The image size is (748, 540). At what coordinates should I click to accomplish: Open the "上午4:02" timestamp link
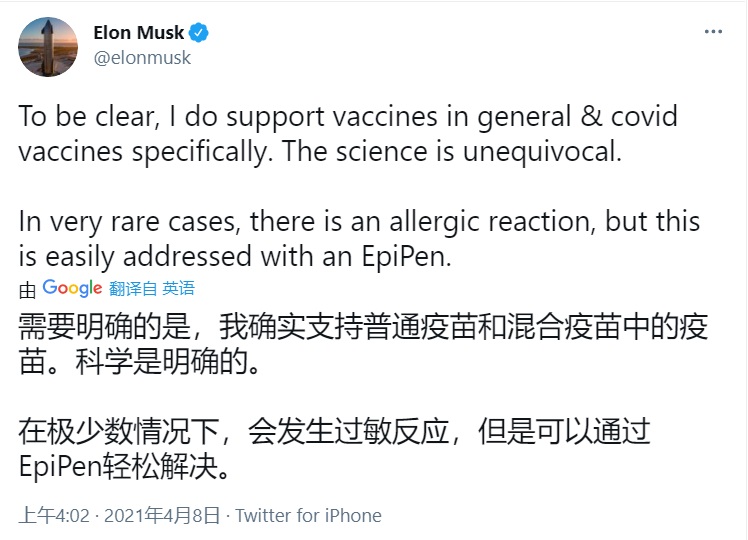[54, 516]
